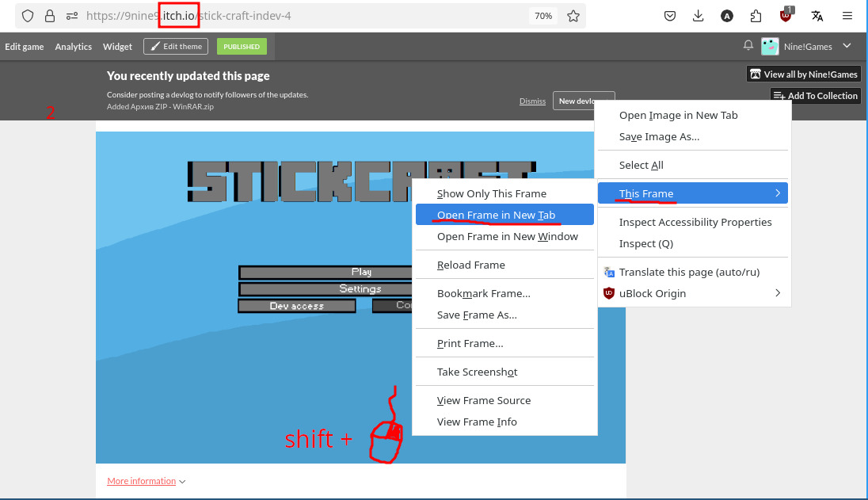Image resolution: width=868 pixels, height=500 pixels.
Task: Click the uBlock Origin toolbar icon
Action: (x=786, y=16)
